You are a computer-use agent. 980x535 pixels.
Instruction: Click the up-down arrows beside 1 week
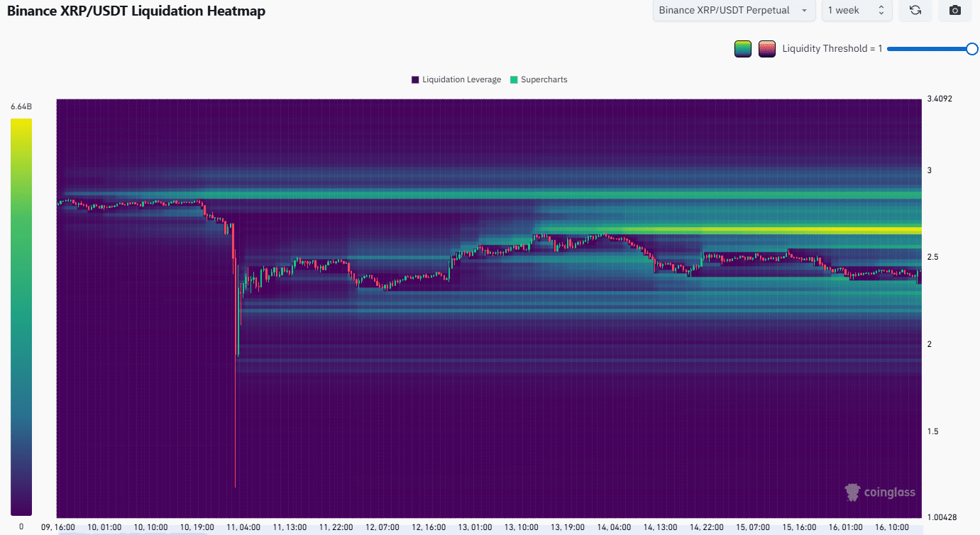pos(881,11)
